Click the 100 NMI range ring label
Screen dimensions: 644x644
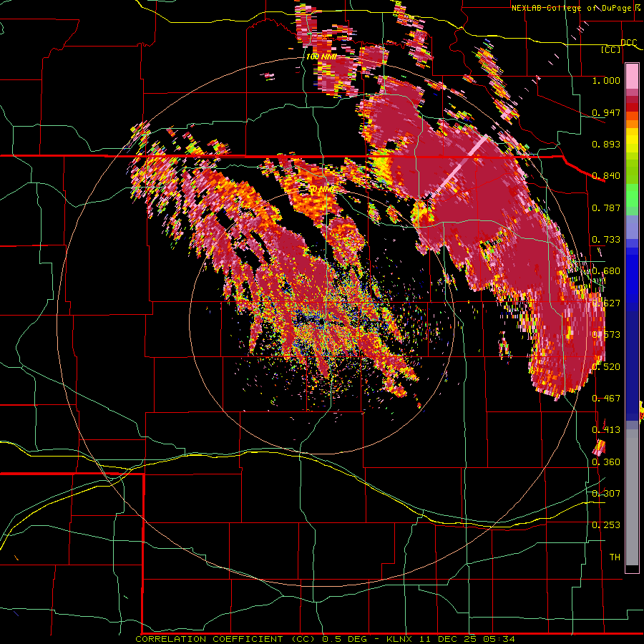point(321,57)
